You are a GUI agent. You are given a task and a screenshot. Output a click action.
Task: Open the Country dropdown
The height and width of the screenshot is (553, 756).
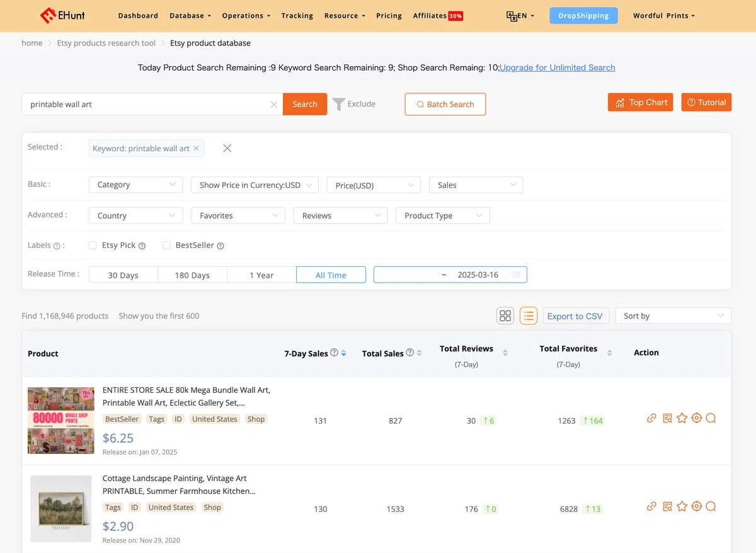tap(135, 216)
